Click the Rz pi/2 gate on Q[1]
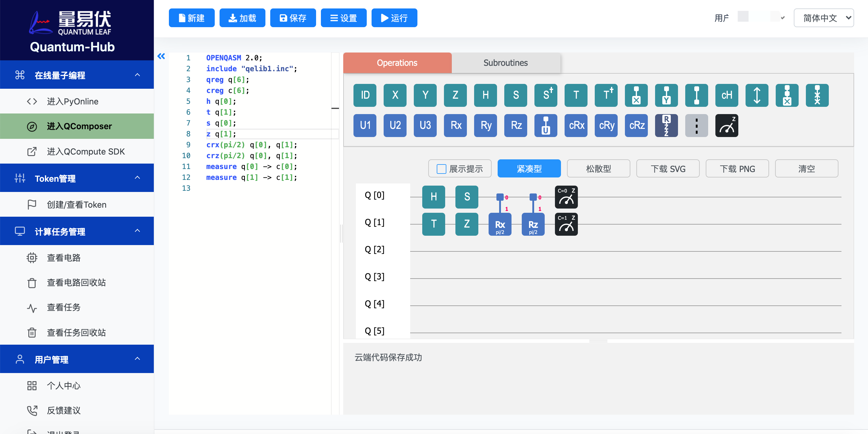The height and width of the screenshot is (434, 868). point(533,224)
